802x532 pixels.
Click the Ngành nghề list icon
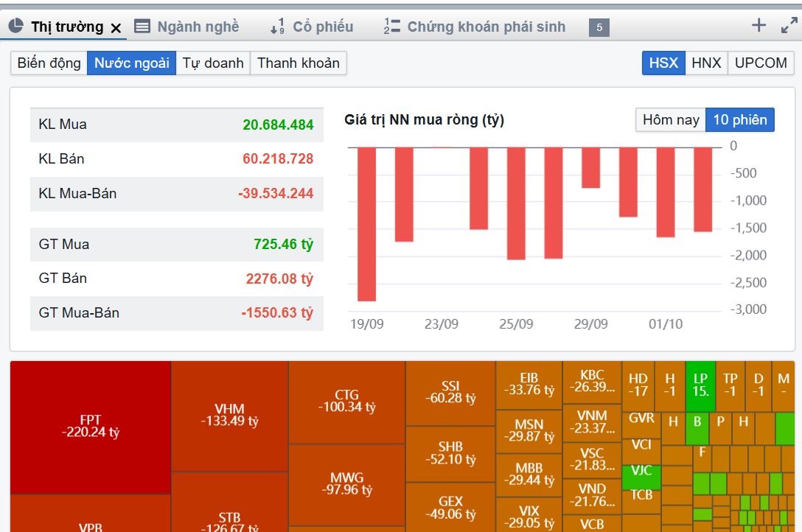click(x=142, y=27)
